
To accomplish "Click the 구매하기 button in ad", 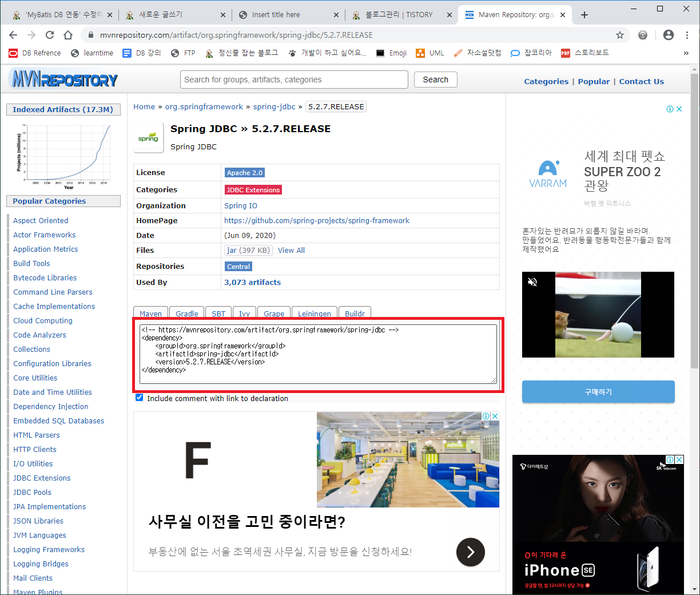I will pos(598,392).
